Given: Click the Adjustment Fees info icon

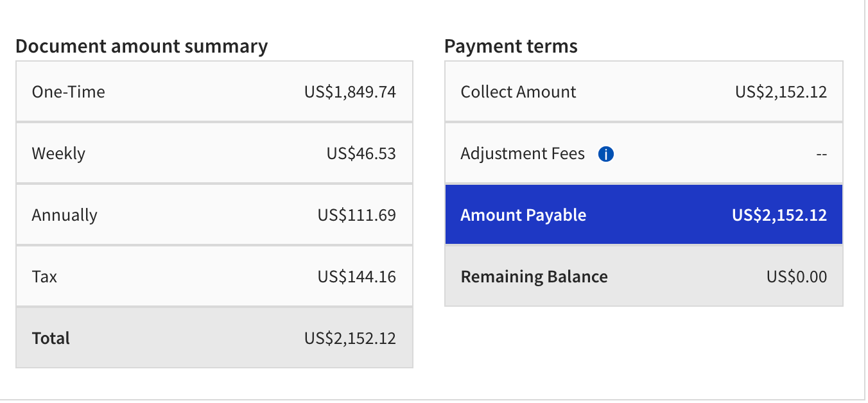Looking at the screenshot, I should (606, 154).
